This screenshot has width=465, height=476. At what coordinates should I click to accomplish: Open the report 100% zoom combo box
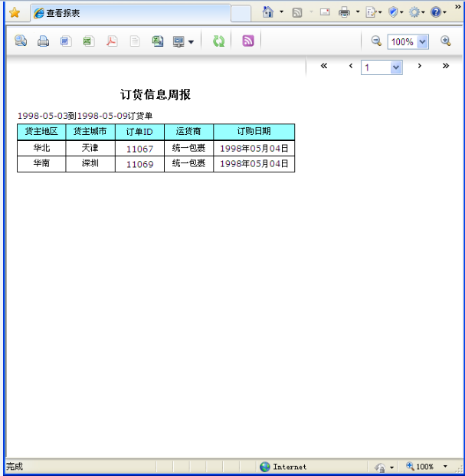tap(408, 41)
